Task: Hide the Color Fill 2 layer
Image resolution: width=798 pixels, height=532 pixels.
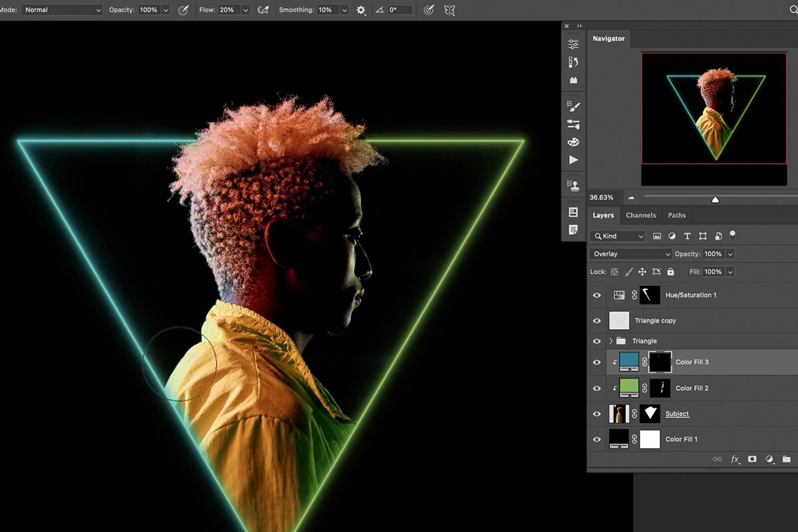Action: [x=597, y=388]
